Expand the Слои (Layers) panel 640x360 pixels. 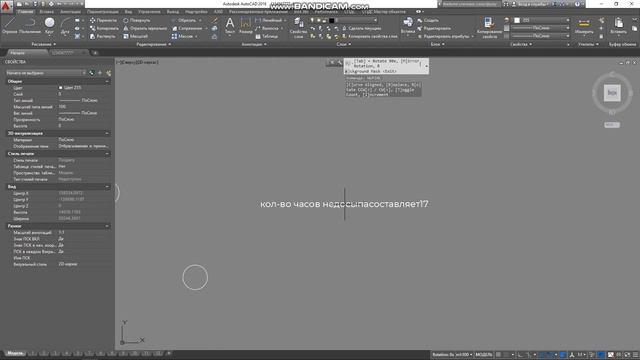(x=344, y=44)
